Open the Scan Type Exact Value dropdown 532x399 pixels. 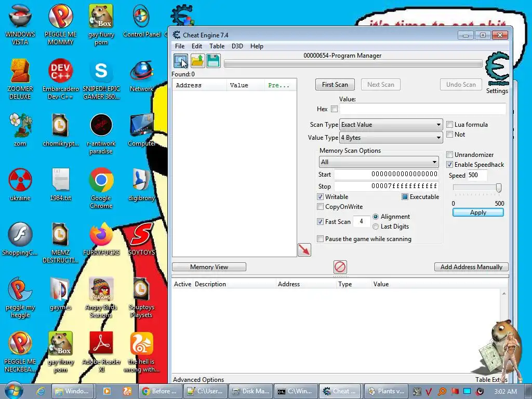point(391,125)
